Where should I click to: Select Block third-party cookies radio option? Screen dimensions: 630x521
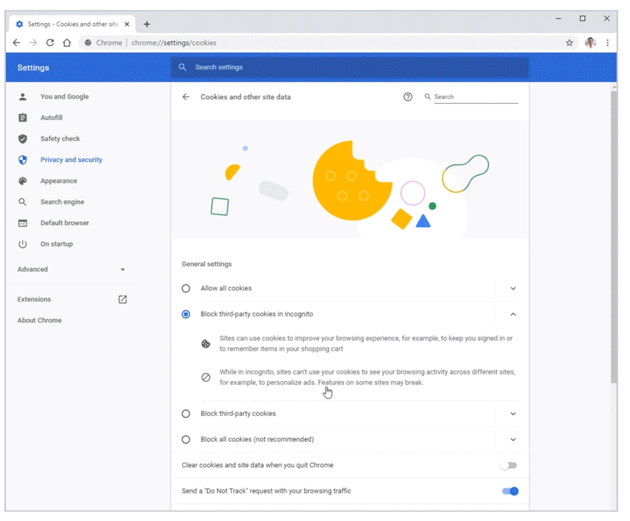tap(186, 413)
